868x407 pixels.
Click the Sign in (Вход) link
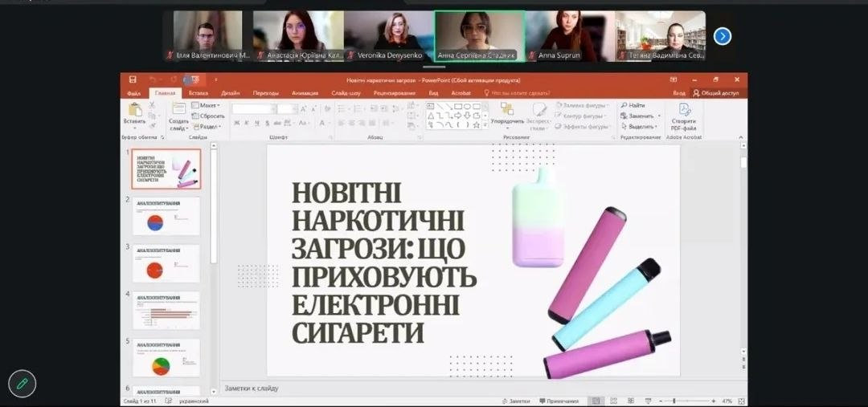pyautogui.click(x=679, y=93)
